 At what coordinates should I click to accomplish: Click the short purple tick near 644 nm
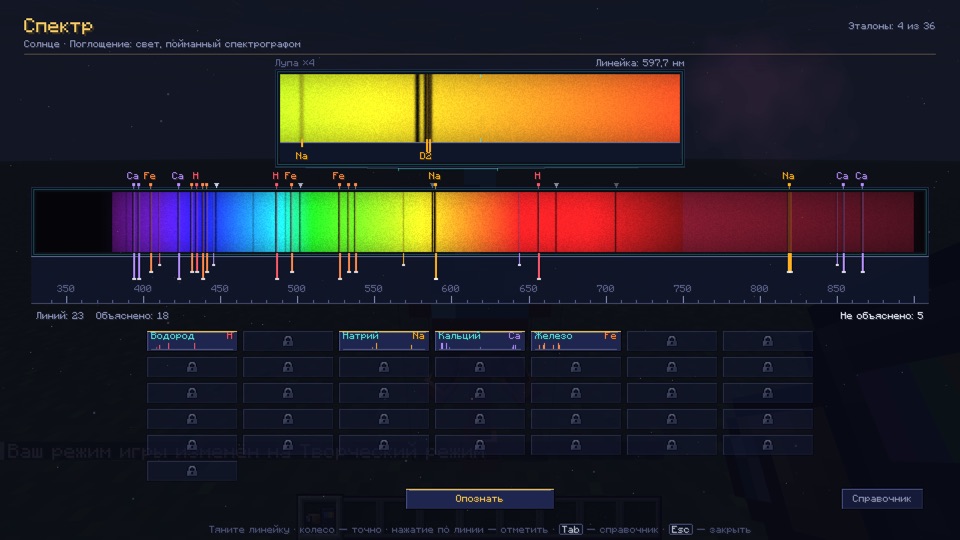pos(519,260)
